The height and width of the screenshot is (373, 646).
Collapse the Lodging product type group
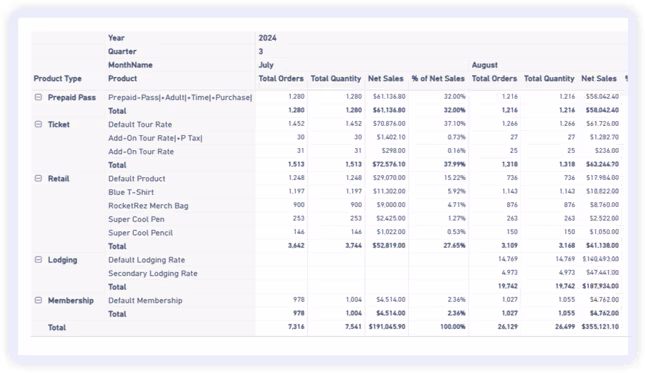(x=38, y=259)
